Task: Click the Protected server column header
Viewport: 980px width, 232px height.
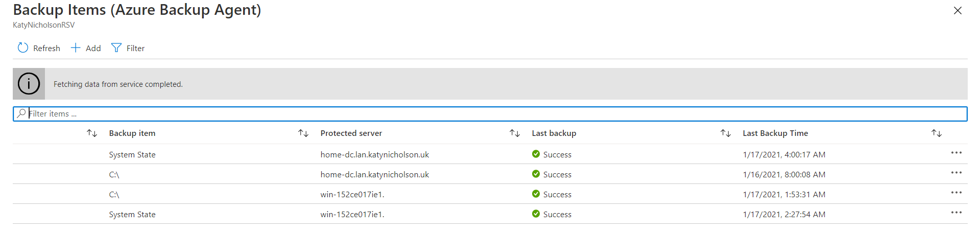Action: coord(351,133)
